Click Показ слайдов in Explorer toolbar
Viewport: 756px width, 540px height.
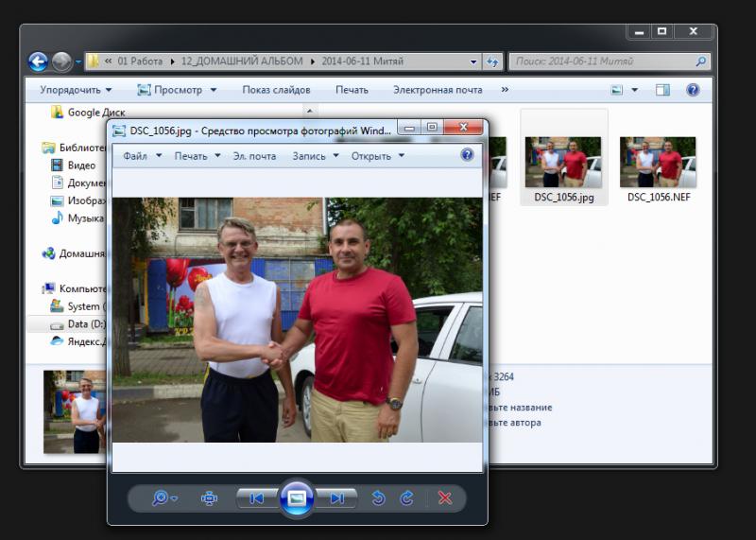coord(276,90)
